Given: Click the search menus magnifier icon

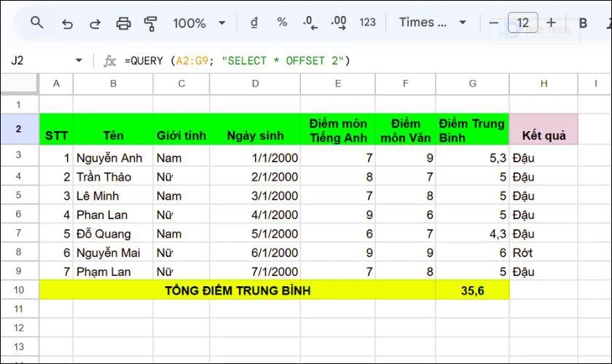Looking at the screenshot, I should (x=36, y=23).
